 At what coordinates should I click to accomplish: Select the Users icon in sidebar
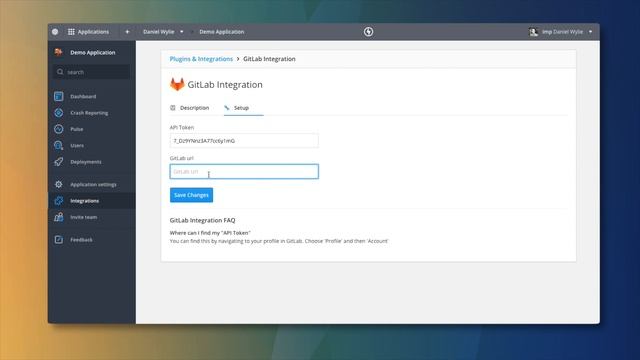point(59,145)
